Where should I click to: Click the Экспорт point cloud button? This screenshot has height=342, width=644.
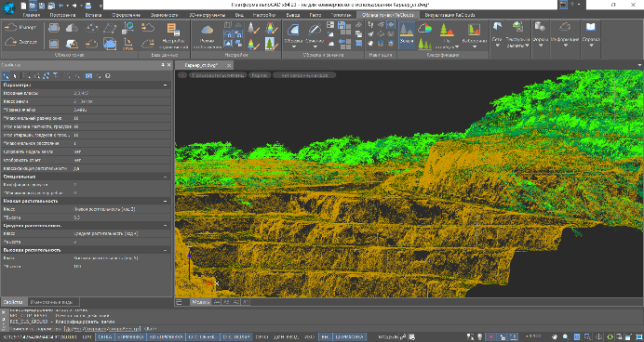pos(20,42)
